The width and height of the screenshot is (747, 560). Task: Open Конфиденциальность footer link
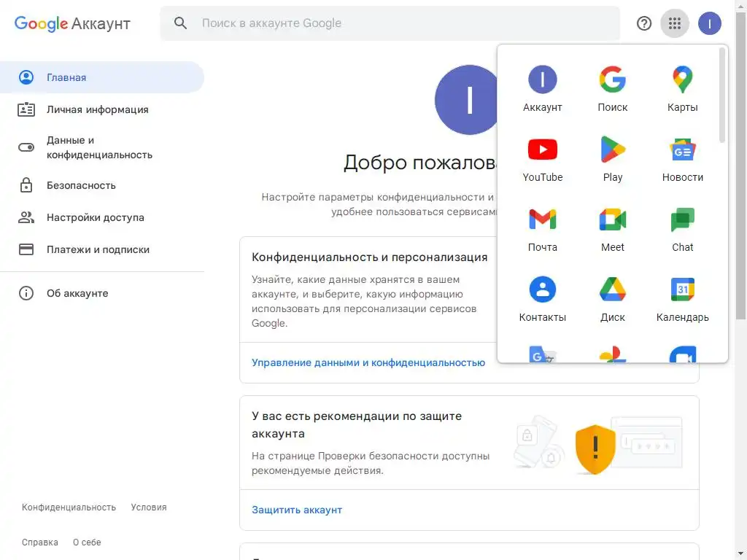(69, 507)
